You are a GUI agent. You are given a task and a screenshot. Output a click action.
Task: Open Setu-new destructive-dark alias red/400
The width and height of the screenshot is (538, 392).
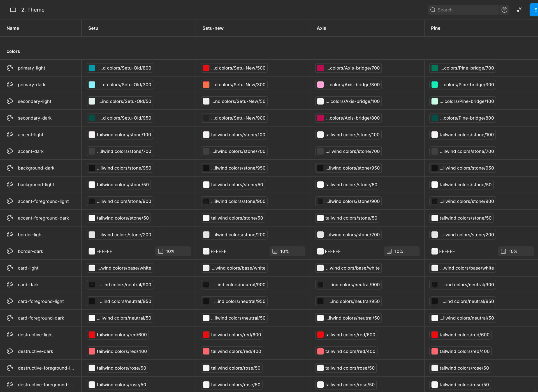pyautogui.click(x=232, y=351)
